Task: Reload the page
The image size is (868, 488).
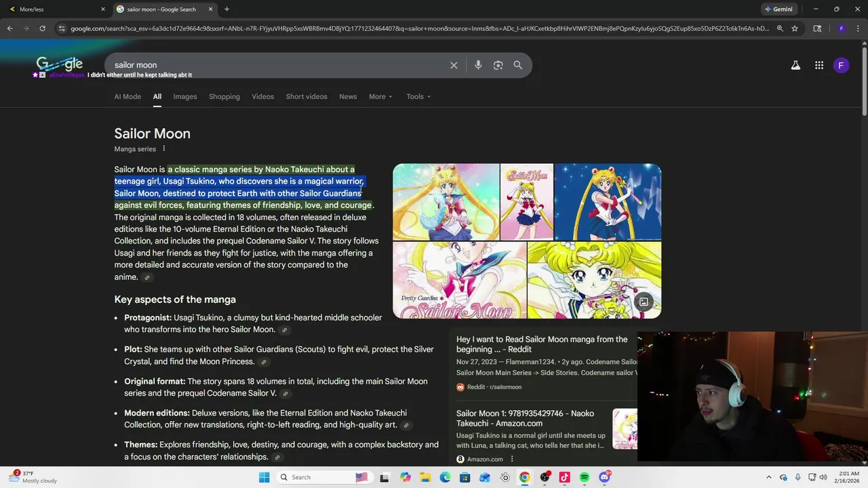Action: tap(42, 28)
